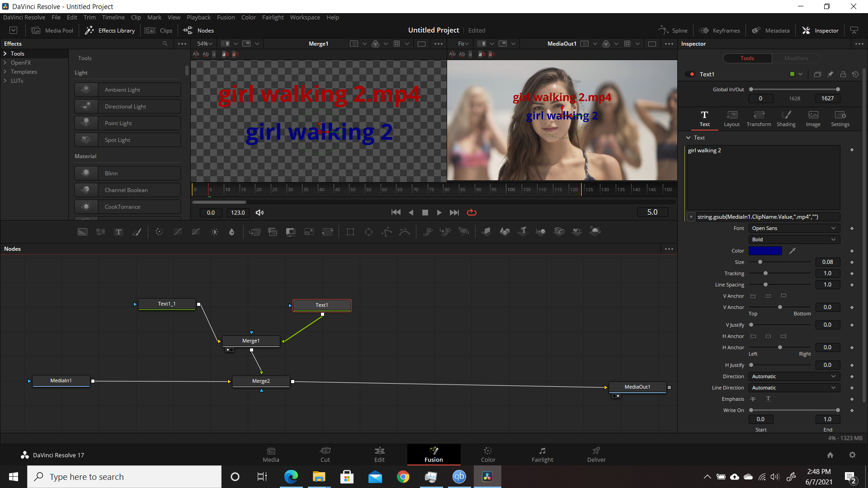868x488 pixels.
Task: Open the Fusion menu
Action: coord(226,17)
